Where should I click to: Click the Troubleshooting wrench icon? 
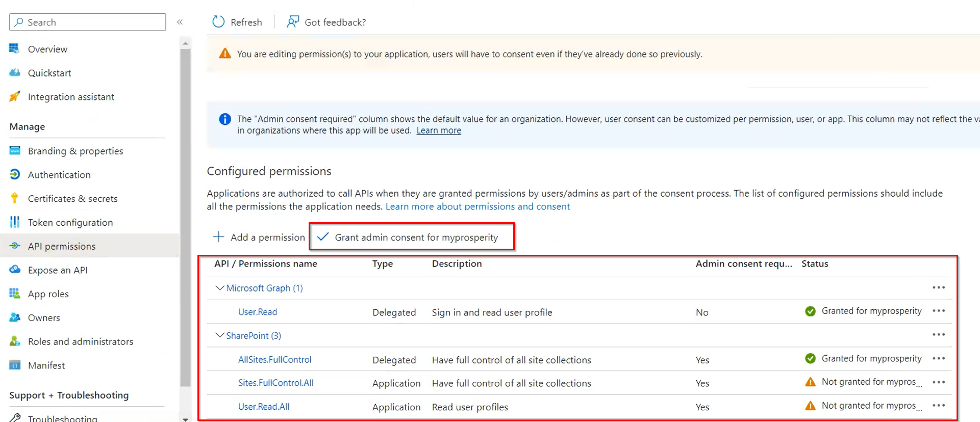click(15, 417)
